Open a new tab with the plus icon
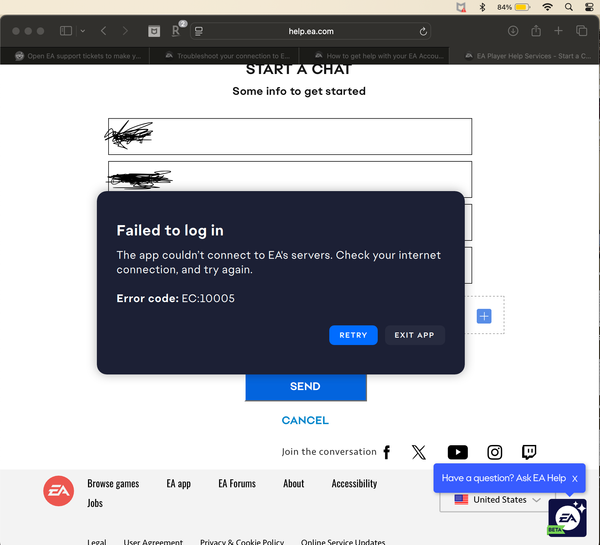This screenshot has width=600, height=545. (558, 31)
